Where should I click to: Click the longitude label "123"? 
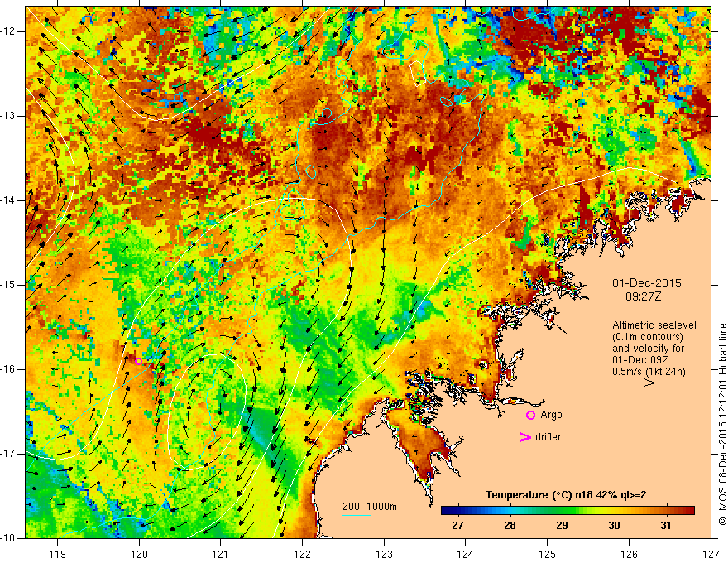(384, 555)
